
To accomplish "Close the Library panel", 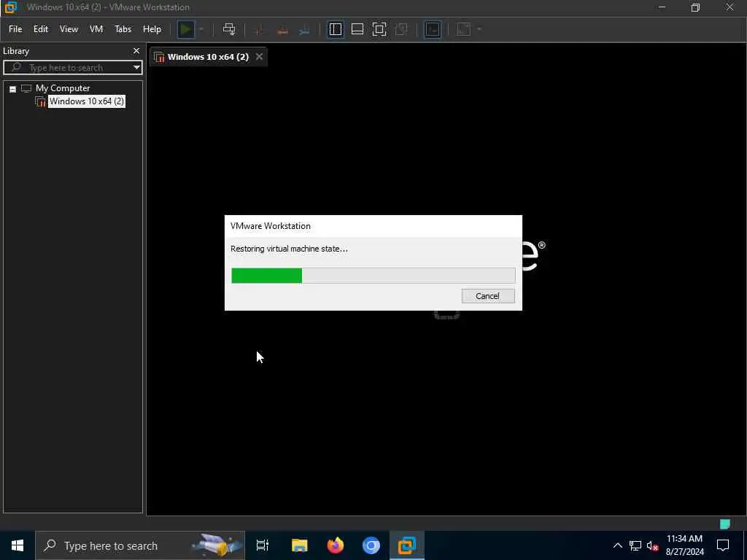I will pyautogui.click(x=136, y=50).
